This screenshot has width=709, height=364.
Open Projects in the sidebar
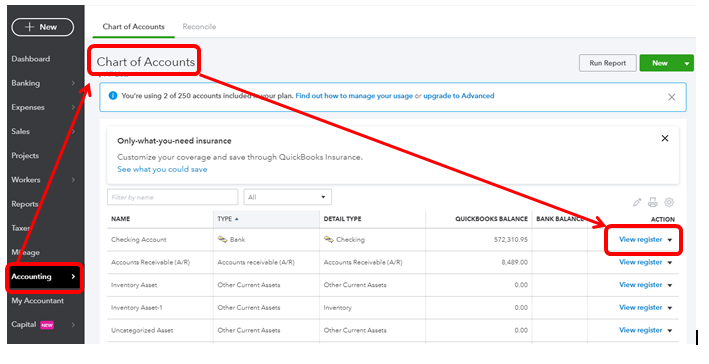coord(25,156)
